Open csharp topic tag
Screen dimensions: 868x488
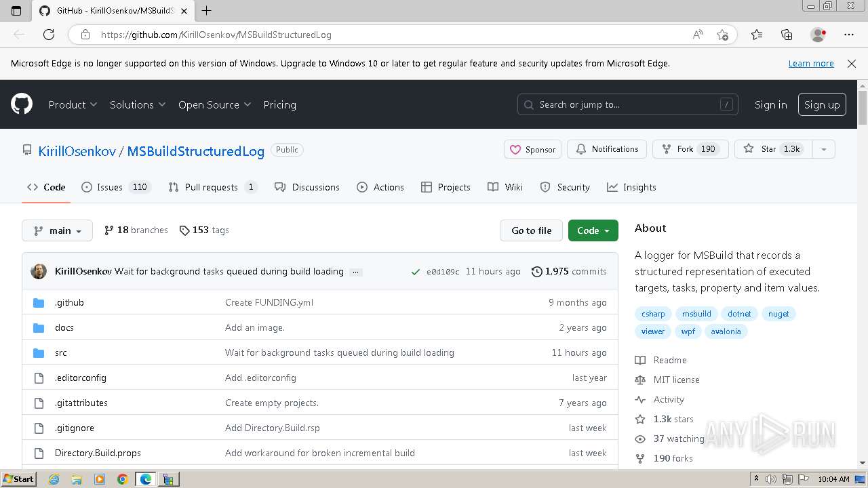(653, 314)
